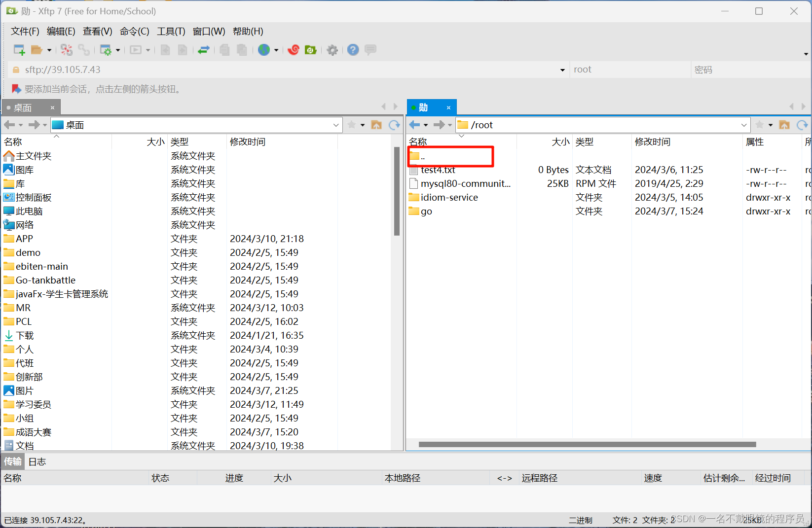Click the root username field

click(630, 70)
